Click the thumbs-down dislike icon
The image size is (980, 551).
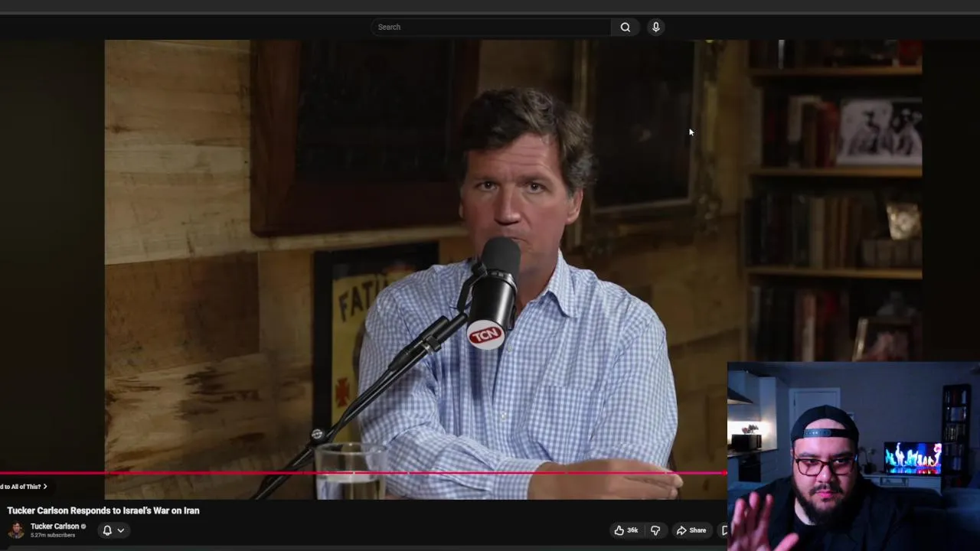[x=655, y=530]
